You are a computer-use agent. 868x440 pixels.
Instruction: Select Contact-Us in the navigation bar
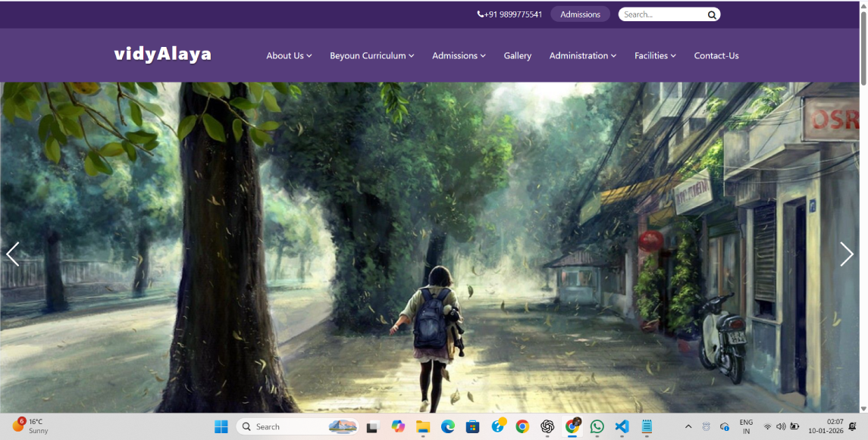point(716,56)
